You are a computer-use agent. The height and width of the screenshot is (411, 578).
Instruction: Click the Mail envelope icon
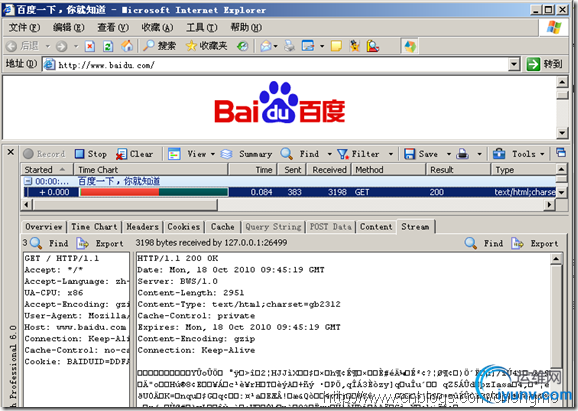(x=265, y=46)
